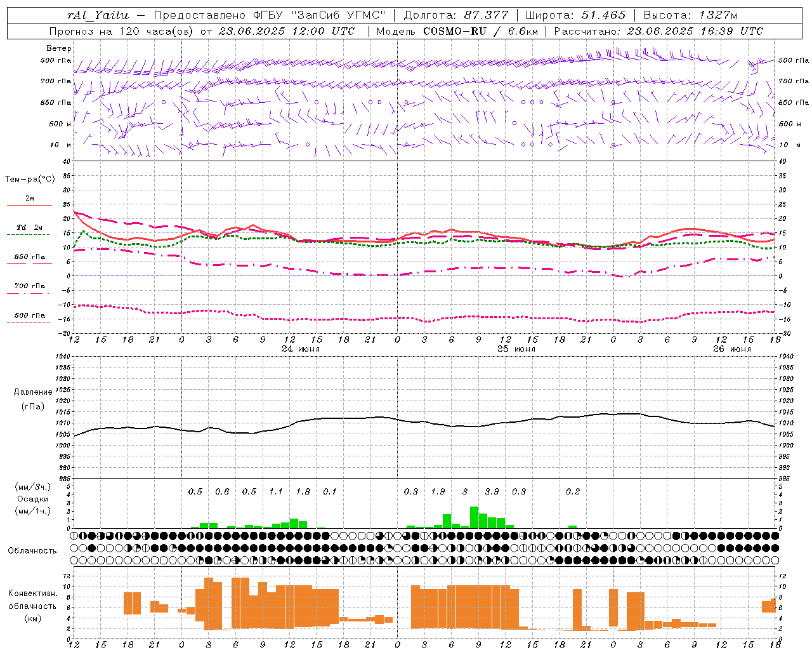
Task: Click the 'Рассчитано: 23.06.2025 16:39 UTC' text
Action: 658,31
